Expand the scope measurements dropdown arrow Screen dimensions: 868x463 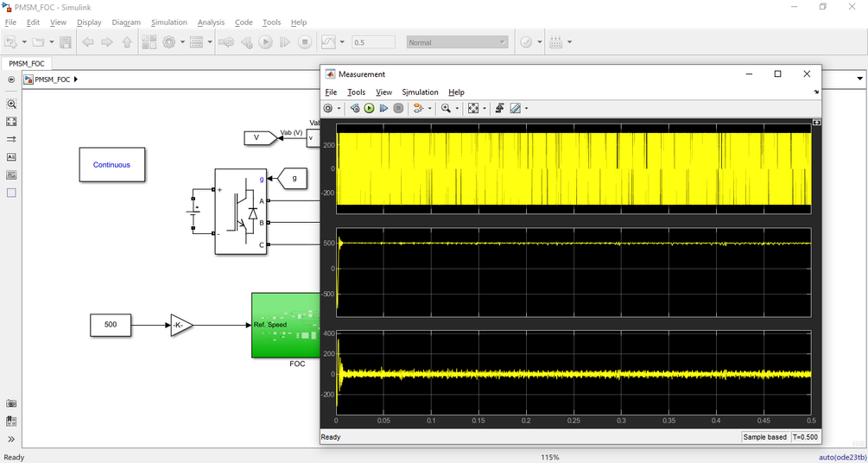click(x=526, y=109)
